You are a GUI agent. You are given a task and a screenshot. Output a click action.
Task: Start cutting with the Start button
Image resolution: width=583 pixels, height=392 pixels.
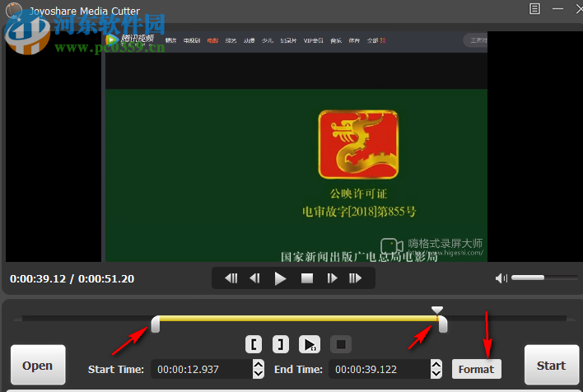(552, 365)
